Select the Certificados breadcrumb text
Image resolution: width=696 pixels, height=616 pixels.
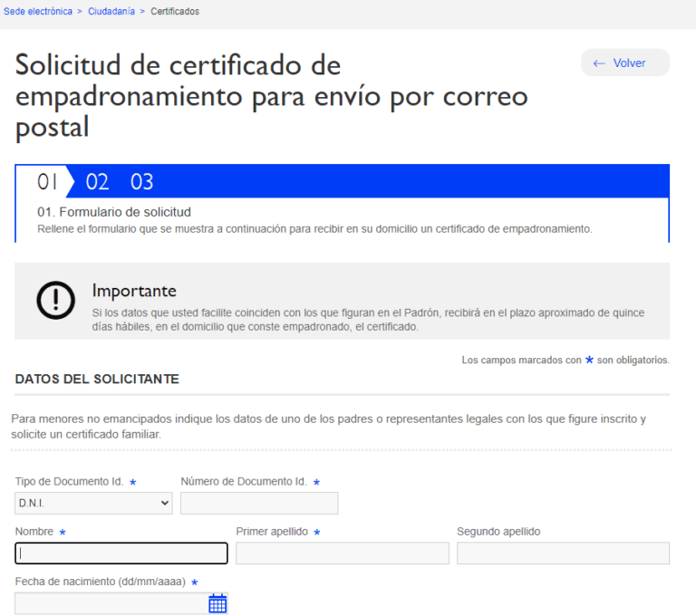coord(175,12)
